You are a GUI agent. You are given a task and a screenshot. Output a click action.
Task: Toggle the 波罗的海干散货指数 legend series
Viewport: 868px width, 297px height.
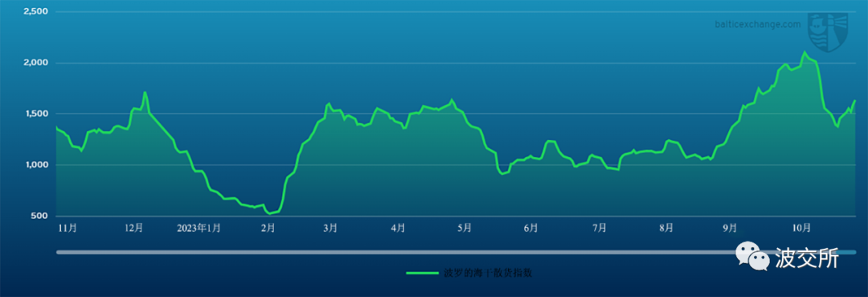tap(469, 273)
